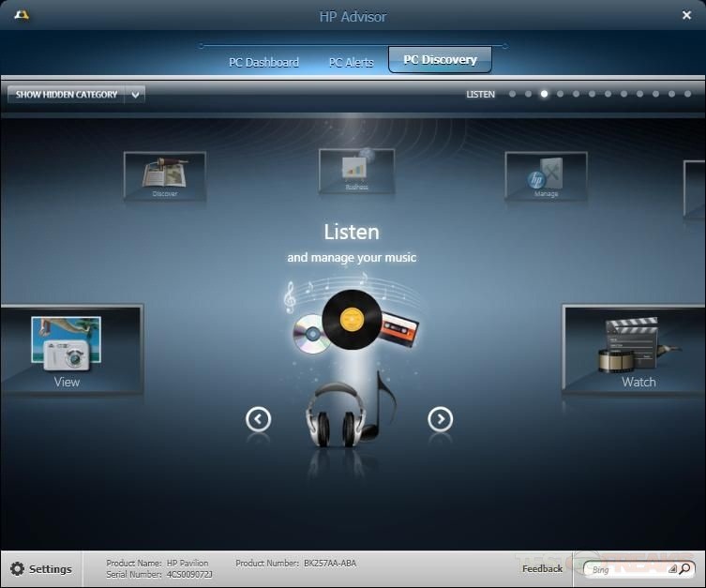Viewport: 706px width, 588px height.
Task: Open the Bing search provider dropdown
Action: (672, 569)
